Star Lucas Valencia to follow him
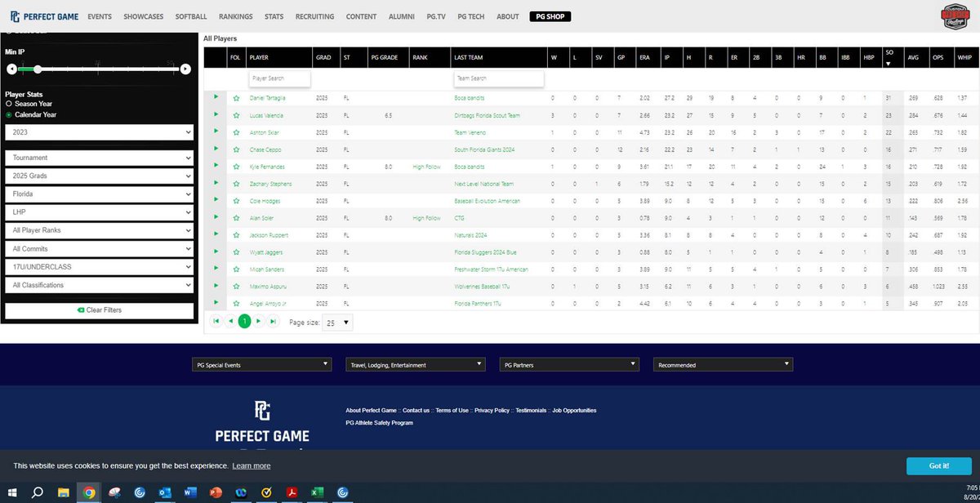This screenshot has height=503, width=980. pos(236,115)
